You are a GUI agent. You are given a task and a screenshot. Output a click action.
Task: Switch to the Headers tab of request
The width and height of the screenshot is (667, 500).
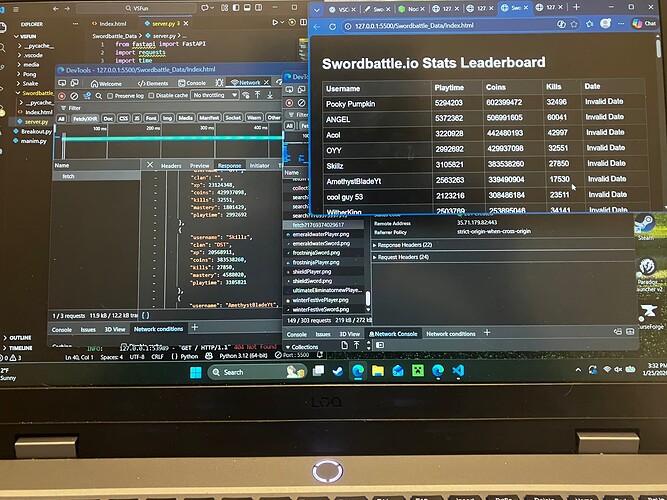(x=171, y=166)
